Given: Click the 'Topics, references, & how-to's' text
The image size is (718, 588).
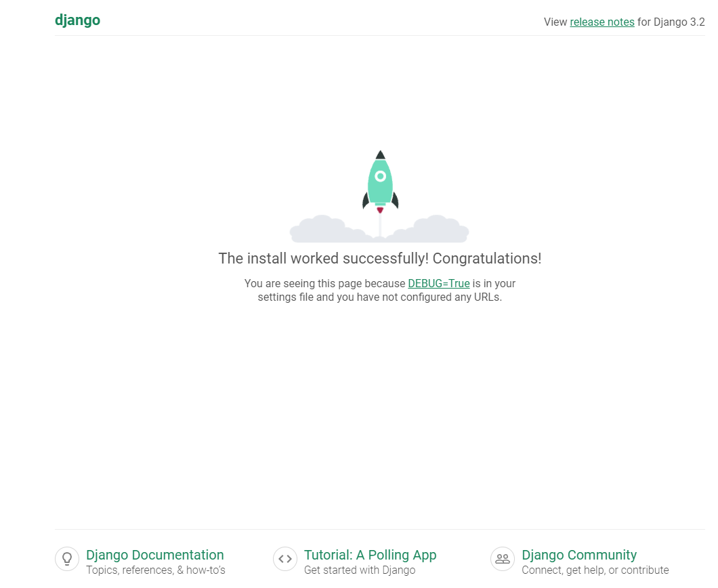Looking at the screenshot, I should 156,570.
